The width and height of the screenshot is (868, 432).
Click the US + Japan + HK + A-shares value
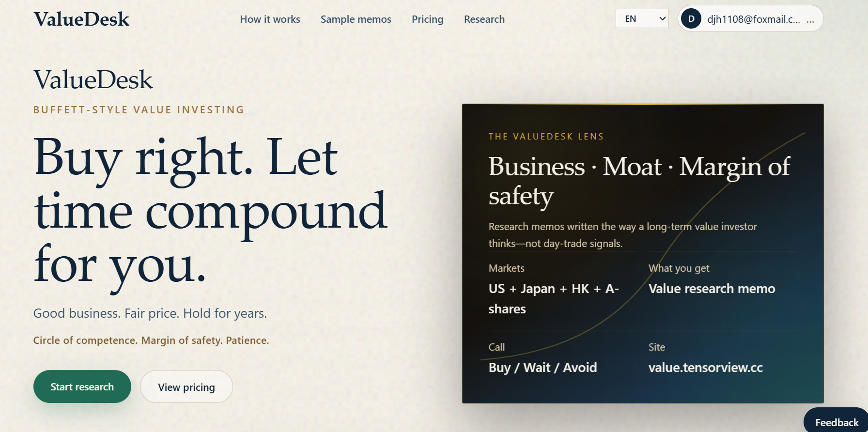[x=554, y=299]
